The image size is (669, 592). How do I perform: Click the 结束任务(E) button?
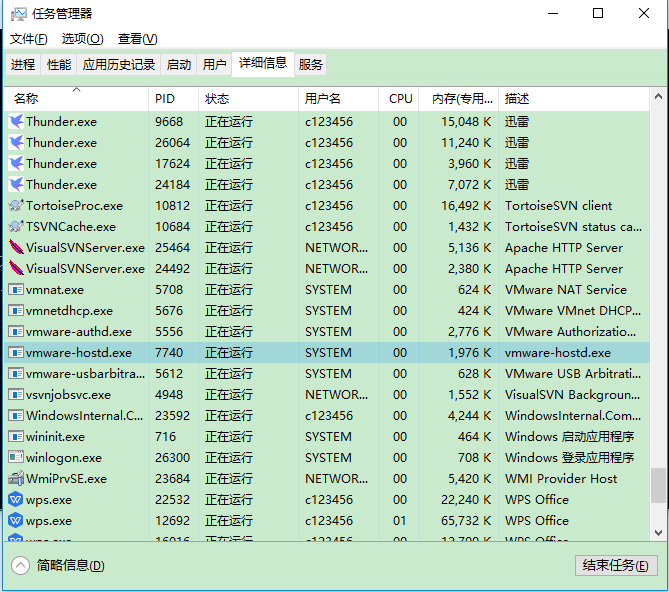tap(616, 566)
